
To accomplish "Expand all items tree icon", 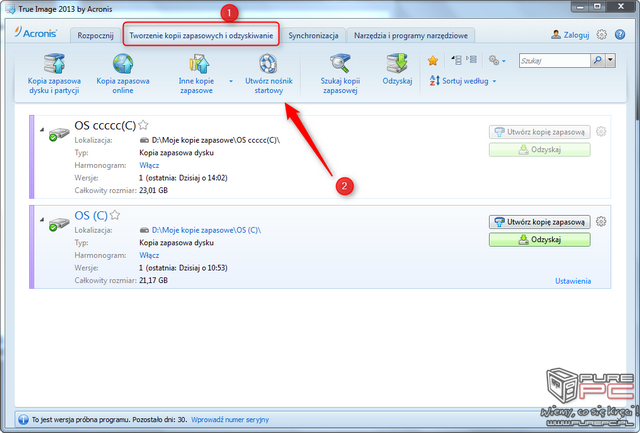I will (x=471, y=60).
